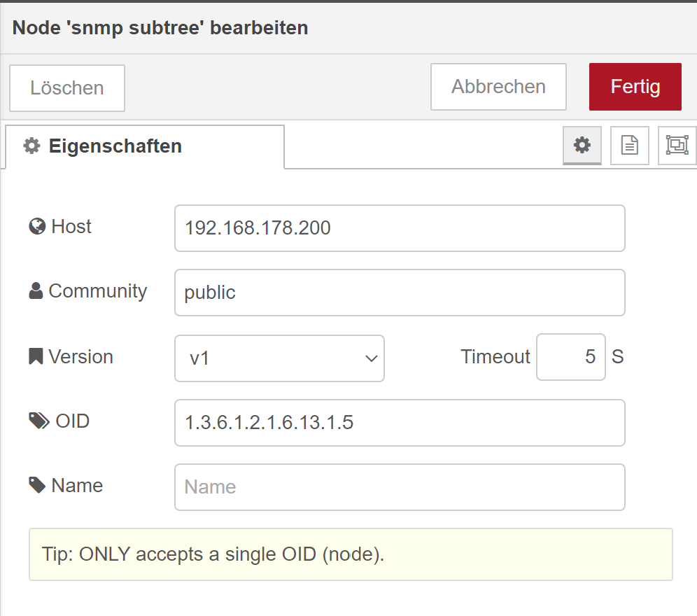Open the SNMP version dropdown showing v1

coord(279,358)
